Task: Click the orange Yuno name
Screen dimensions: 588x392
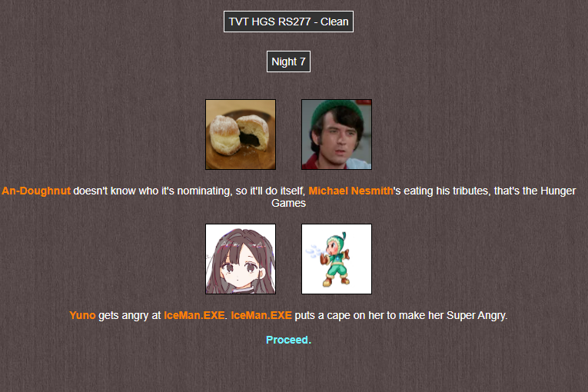Action: click(x=82, y=315)
